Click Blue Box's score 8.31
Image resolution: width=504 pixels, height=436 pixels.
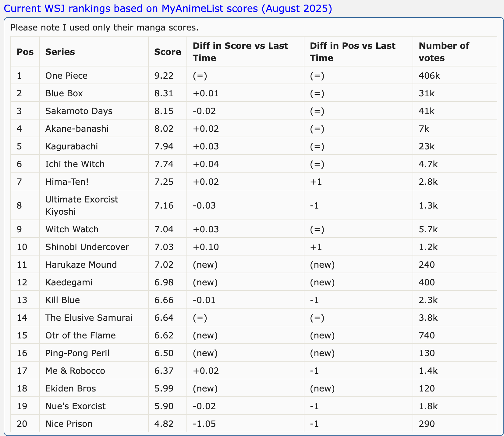pos(164,93)
